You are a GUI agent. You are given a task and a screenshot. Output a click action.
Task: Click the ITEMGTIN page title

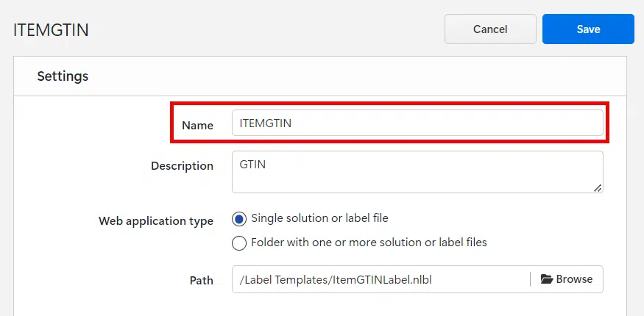pyautogui.click(x=52, y=31)
